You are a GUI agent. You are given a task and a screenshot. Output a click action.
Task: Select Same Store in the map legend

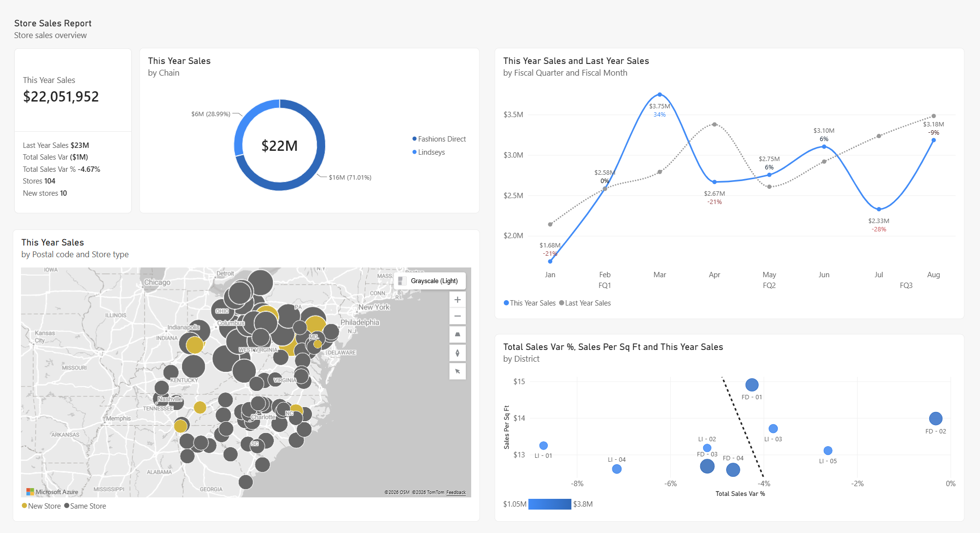click(x=85, y=506)
